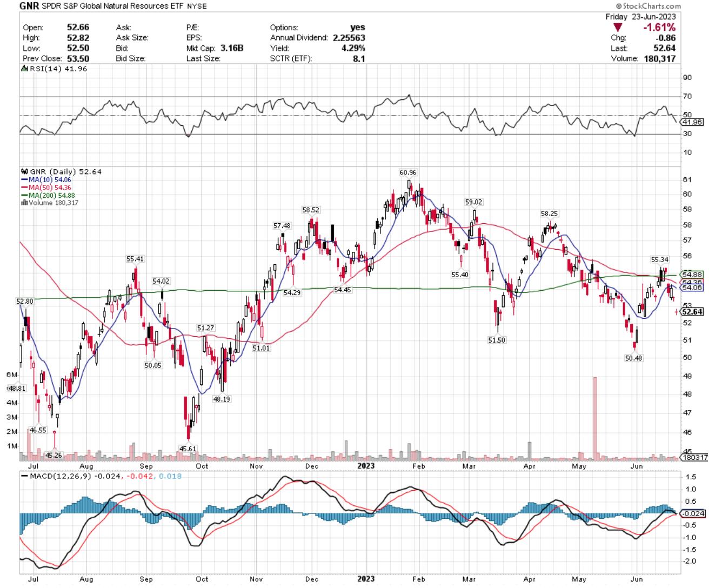722x588 pixels.
Task: Click the High value 52.82
Action: pyautogui.click(x=78, y=38)
